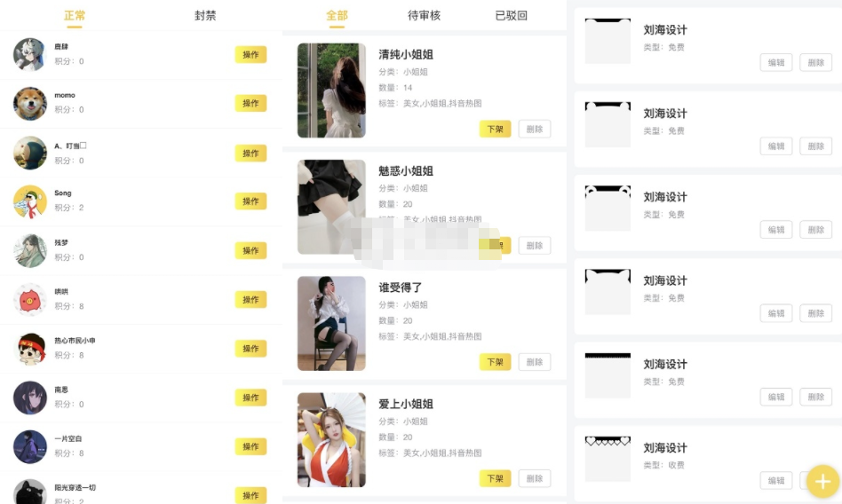Open the red pig avatar user
This screenshot has width=842, height=504.
[x=30, y=300]
